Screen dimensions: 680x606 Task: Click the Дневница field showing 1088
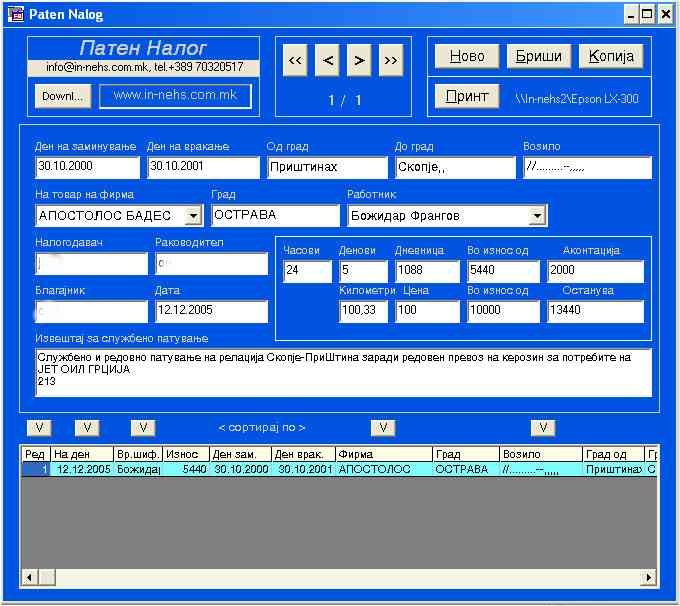point(427,272)
